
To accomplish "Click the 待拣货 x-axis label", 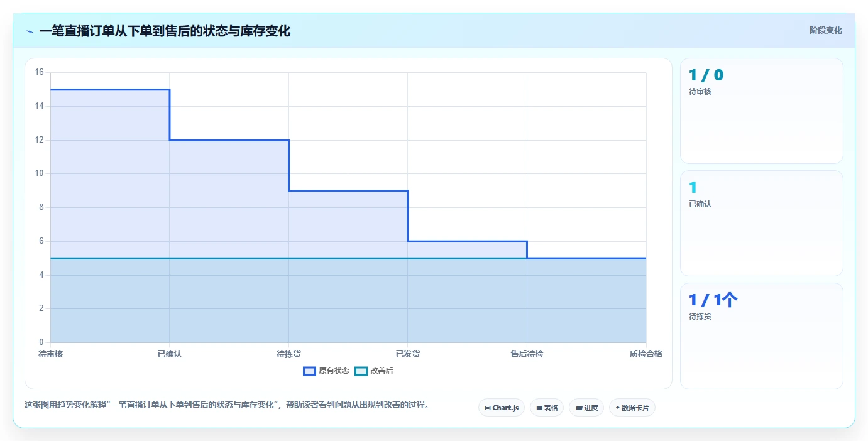I will (x=288, y=354).
